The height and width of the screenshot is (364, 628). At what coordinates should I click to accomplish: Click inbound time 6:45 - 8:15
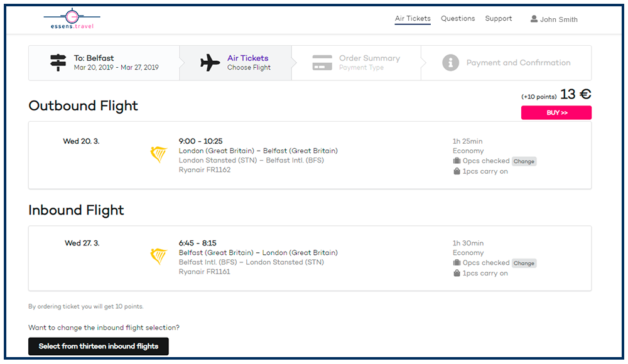(x=197, y=243)
